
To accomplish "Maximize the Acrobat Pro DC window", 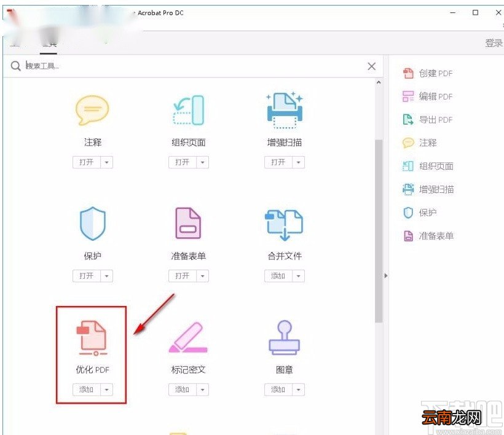I will [475, 12].
